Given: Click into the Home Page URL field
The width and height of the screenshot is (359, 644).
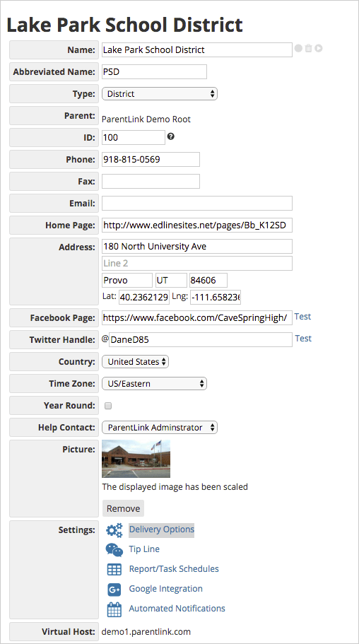Looking at the screenshot, I should tap(197, 225).
